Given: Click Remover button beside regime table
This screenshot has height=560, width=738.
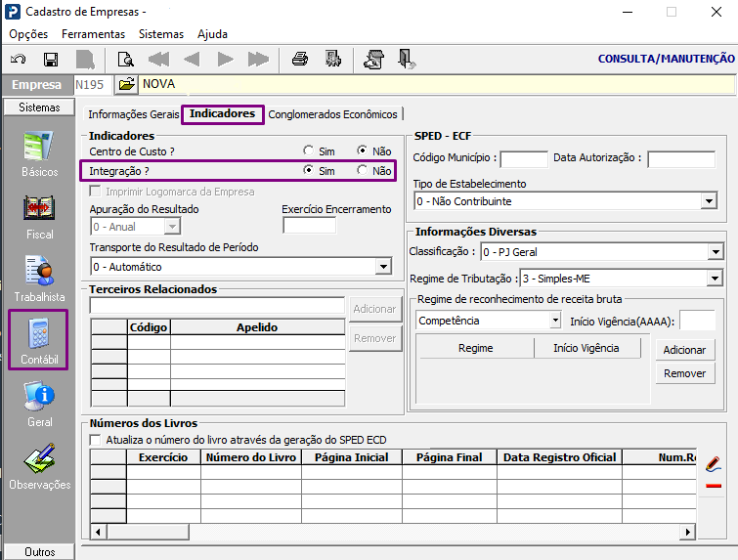Looking at the screenshot, I should click(684, 373).
